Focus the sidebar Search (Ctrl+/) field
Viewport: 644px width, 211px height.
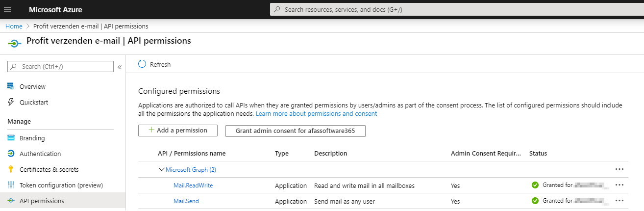(61, 67)
